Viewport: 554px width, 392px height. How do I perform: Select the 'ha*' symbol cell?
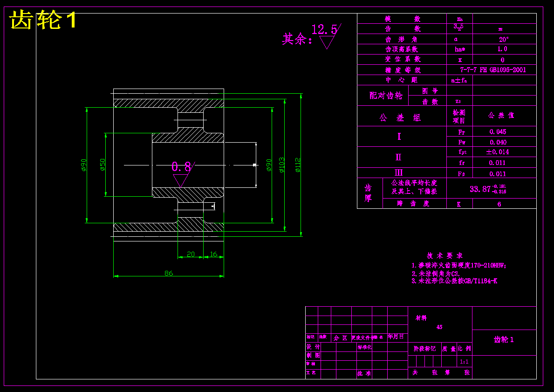coord(460,49)
